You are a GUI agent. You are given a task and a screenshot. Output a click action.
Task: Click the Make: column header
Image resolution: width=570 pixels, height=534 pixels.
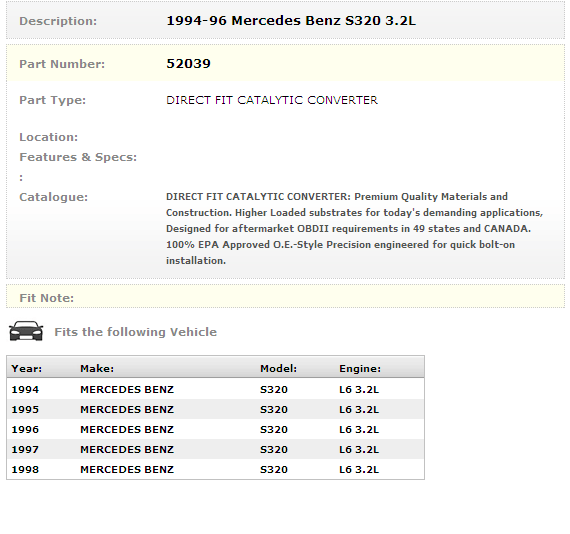pos(97,369)
